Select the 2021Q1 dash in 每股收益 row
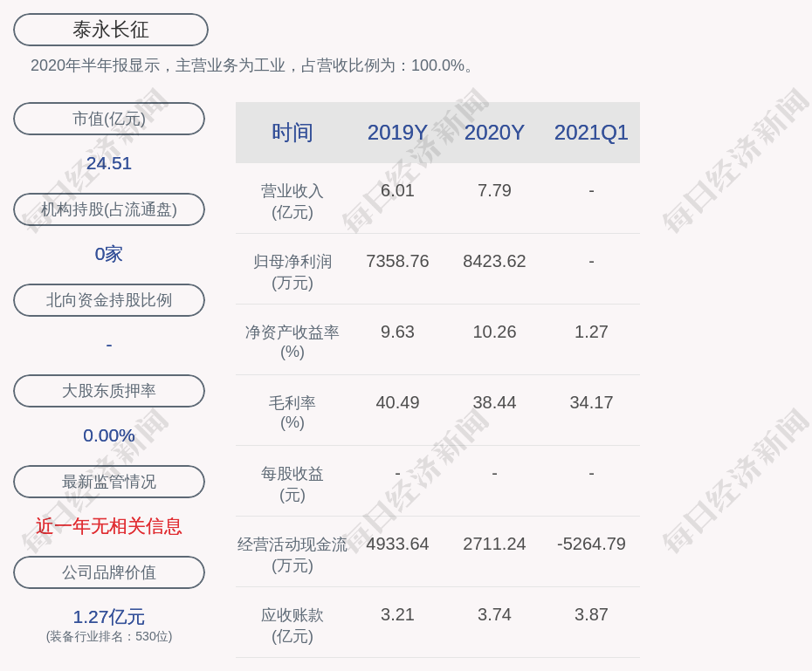Screen dimensions: 812x671 pyautogui.click(x=591, y=474)
